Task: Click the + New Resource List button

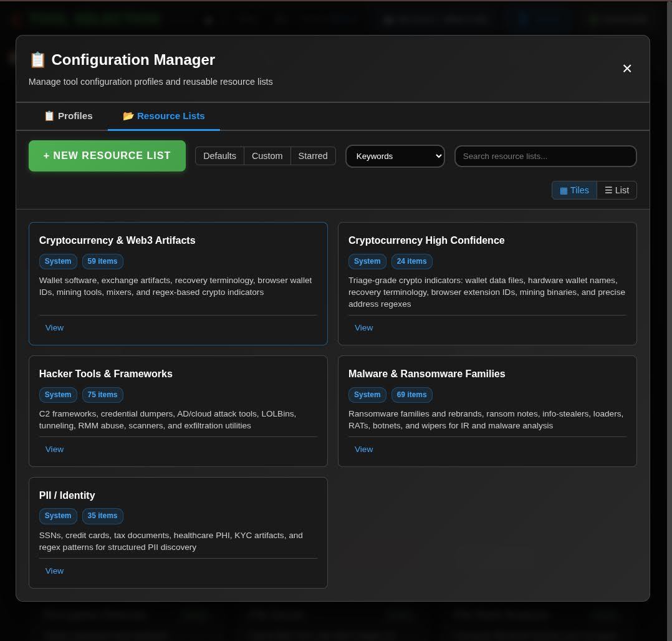Action: [107, 156]
